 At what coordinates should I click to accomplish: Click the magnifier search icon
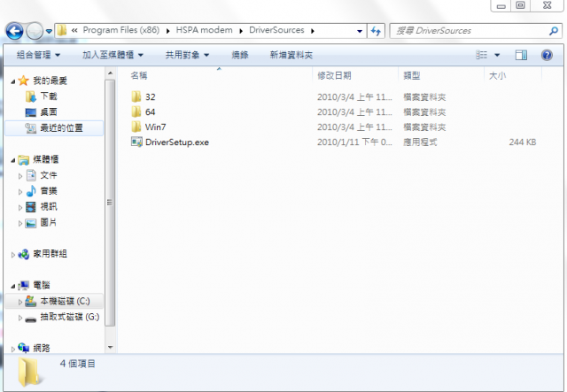[554, 31]
